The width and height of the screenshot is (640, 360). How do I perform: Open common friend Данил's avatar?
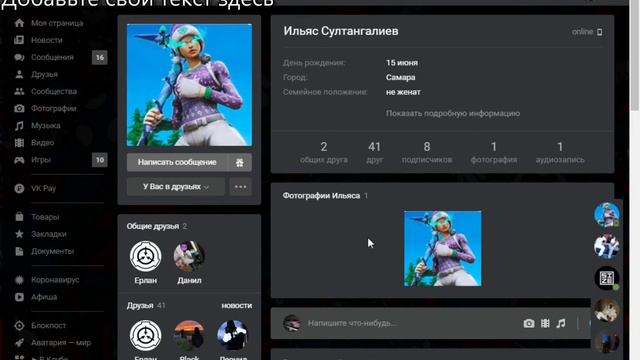point(189,256)
